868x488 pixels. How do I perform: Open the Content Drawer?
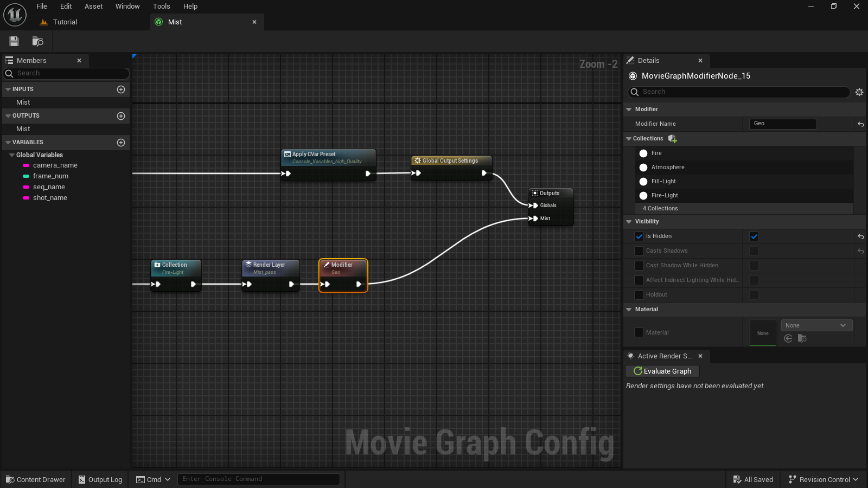click(36, 480)
